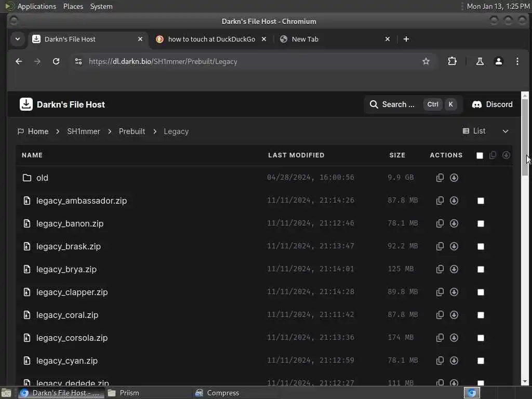The height and width of the screenshot is (399, 532).
Task: Download legacy_cyan.zip via its download icon
Action: (x=454, y=361)
